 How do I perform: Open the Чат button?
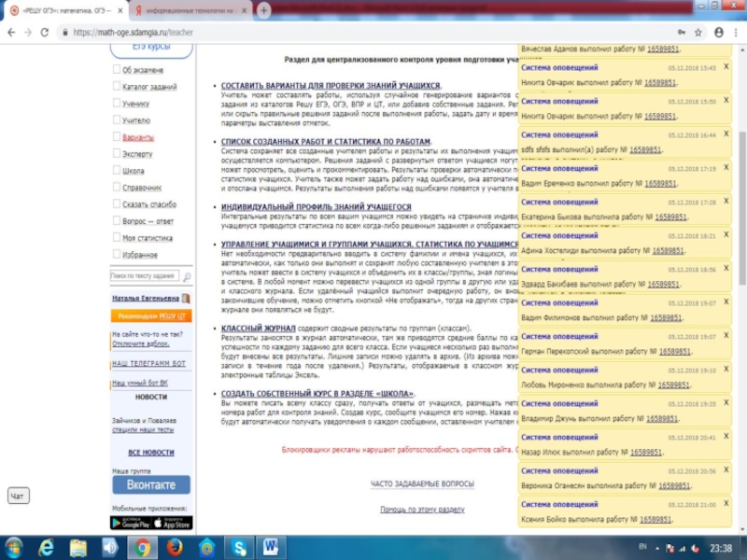pos(18,496)
